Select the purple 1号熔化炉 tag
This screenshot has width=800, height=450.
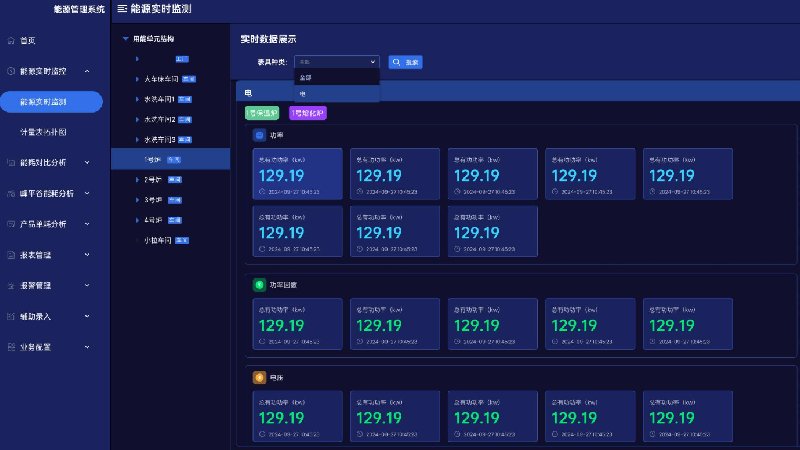(x=308, y=113)
